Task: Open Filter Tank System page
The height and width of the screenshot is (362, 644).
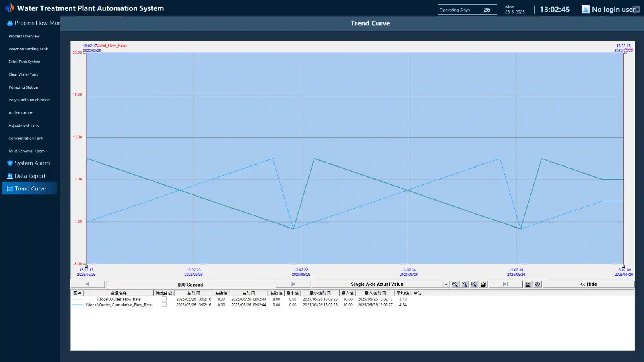Action: click(x=25, y=62)
